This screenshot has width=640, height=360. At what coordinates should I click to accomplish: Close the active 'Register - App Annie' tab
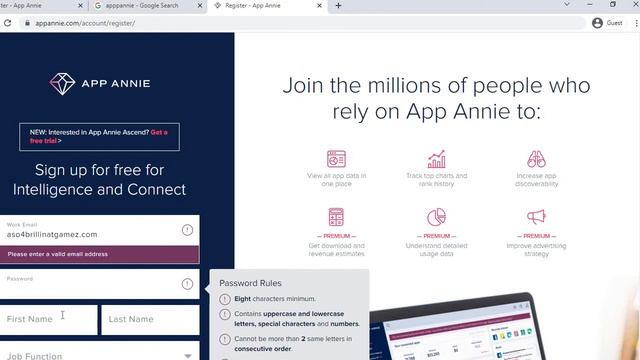coord(319,6)
